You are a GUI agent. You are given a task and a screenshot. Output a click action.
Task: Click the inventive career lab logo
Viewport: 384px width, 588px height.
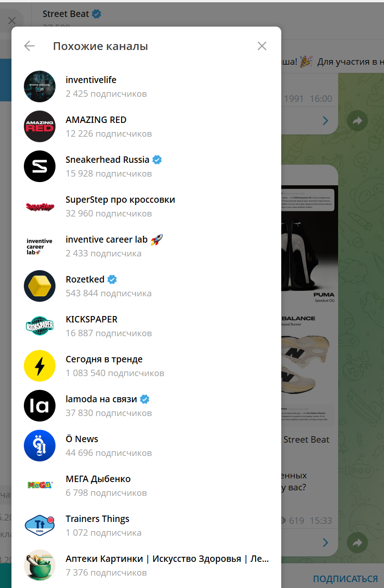tap(39, 246)
